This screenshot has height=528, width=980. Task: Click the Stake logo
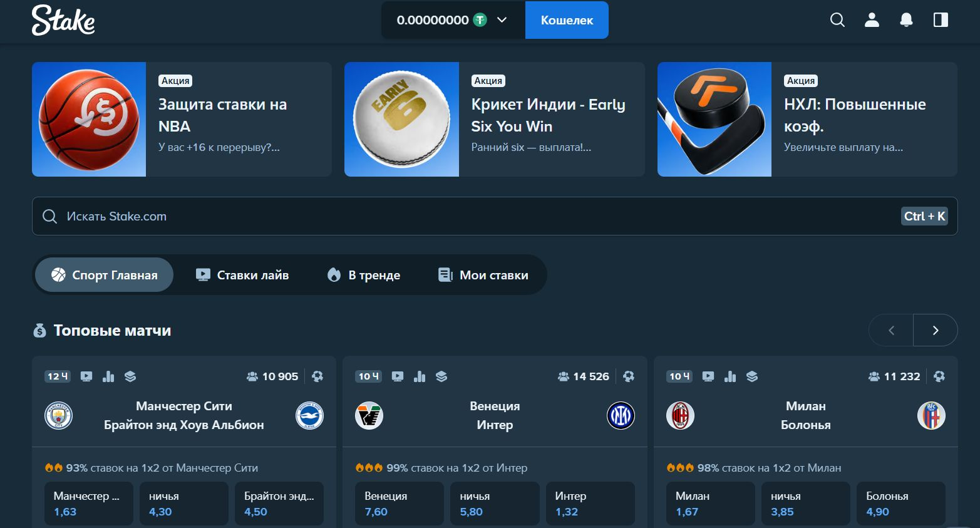tap(63, 20)
